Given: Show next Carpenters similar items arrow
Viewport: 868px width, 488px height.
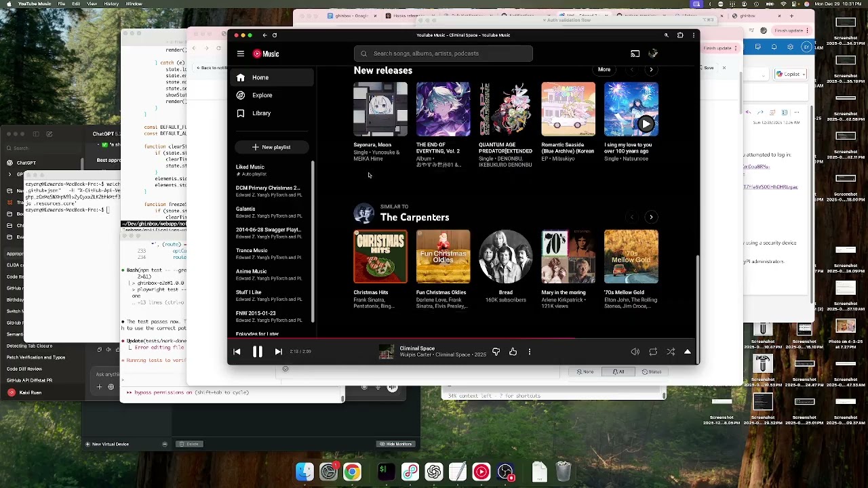Looking at the screenshot, I should 651,217.
